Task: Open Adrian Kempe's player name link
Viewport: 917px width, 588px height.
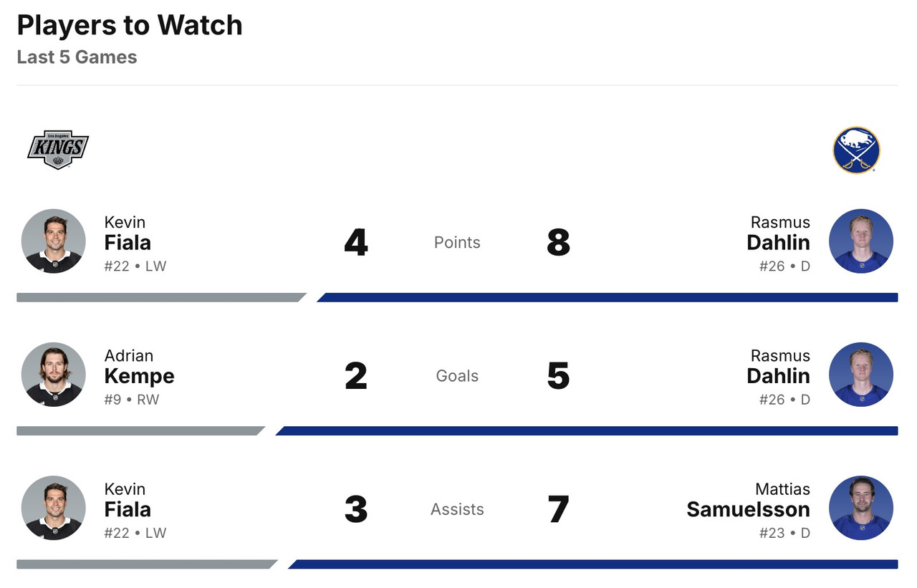Action: click(139, 367)
